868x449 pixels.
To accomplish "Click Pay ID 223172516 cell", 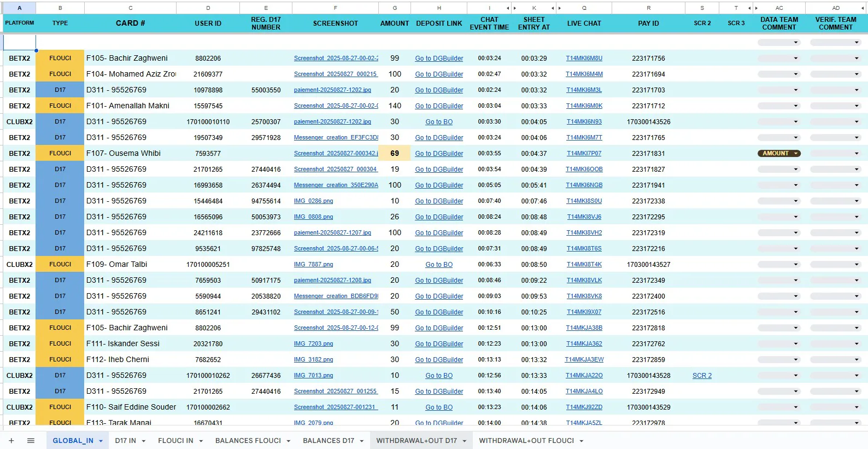I will (648, 312).
